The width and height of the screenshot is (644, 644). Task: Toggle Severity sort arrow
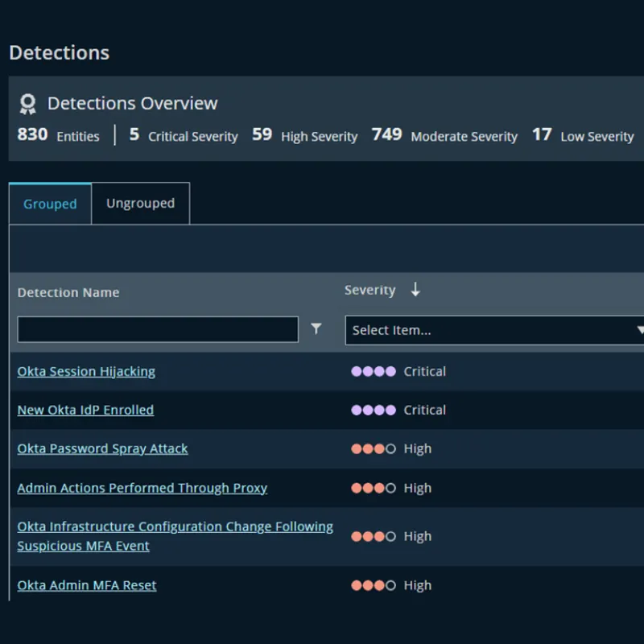(x=415, y=290)
